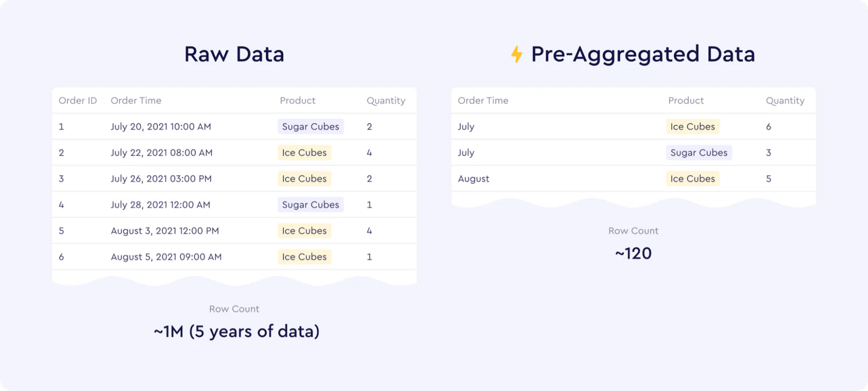Screen dimensions: 868x391
Task: Select the Order ID column header
Action: point(78,100)
